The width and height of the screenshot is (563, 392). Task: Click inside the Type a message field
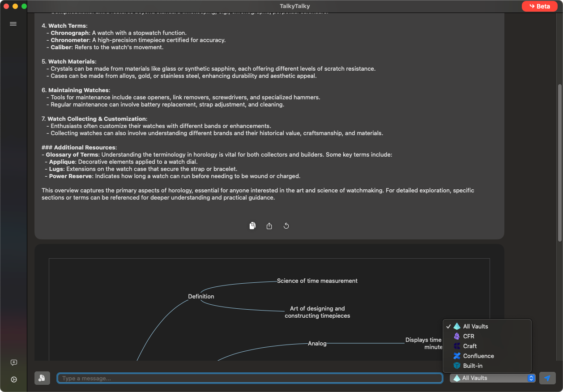249,378
